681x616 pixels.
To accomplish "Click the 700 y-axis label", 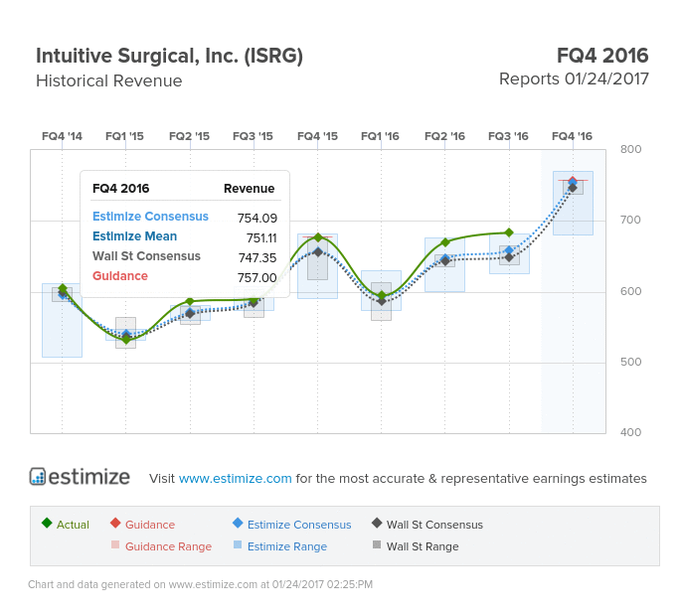I will [x=630, y=221].
